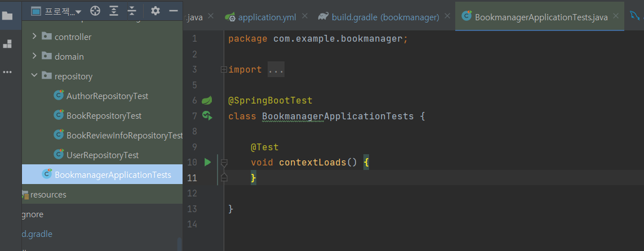Click the @SpringBootTest annotation

click(x=270, y=101)
